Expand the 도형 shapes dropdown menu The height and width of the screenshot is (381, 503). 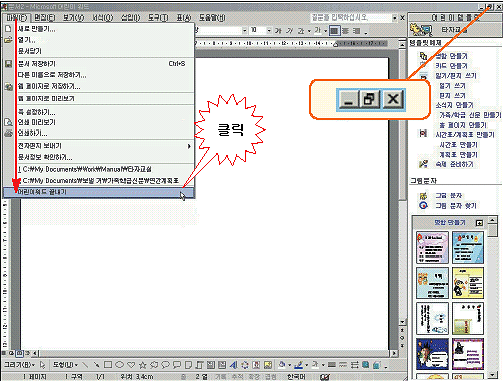65,365
